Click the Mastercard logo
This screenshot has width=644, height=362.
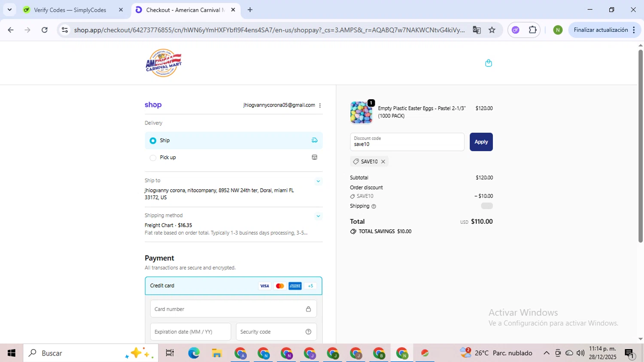[280, 286]
